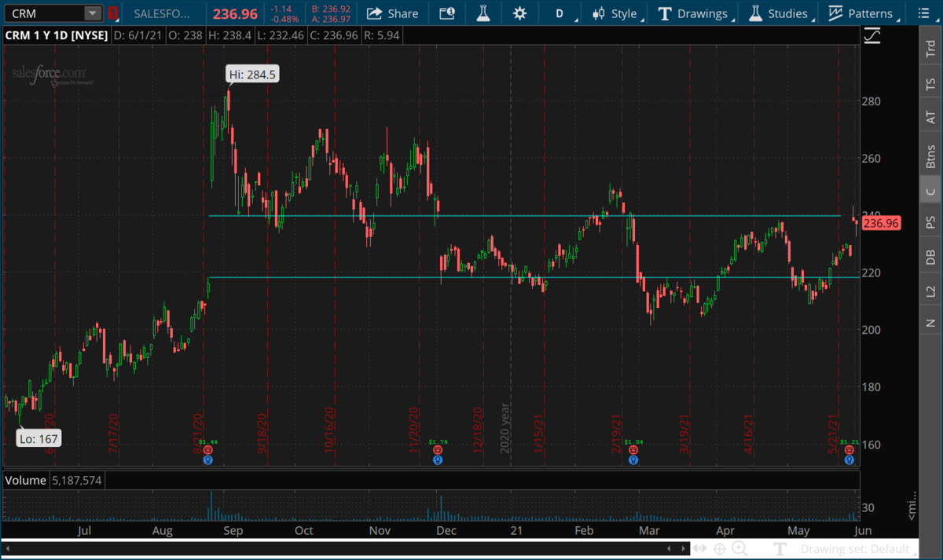
Task: Open the N sidebar tab
Action: click(x=930, y=323)
